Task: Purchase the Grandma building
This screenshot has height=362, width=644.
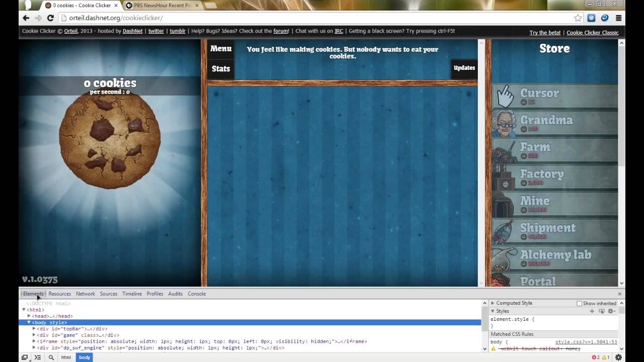Action: click(x=554, y=123)
